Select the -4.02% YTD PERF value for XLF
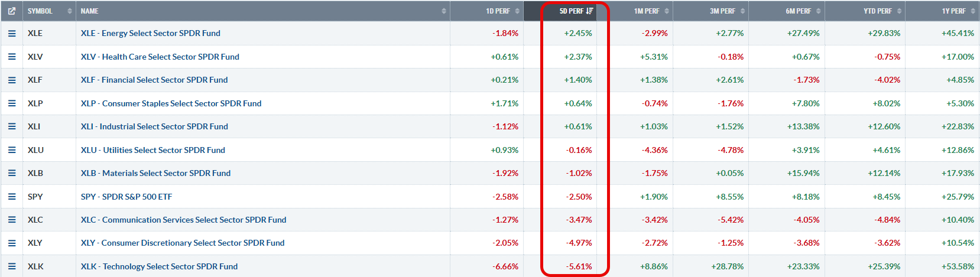This screenshot has height=277, width=980. (x=888, y=80)
